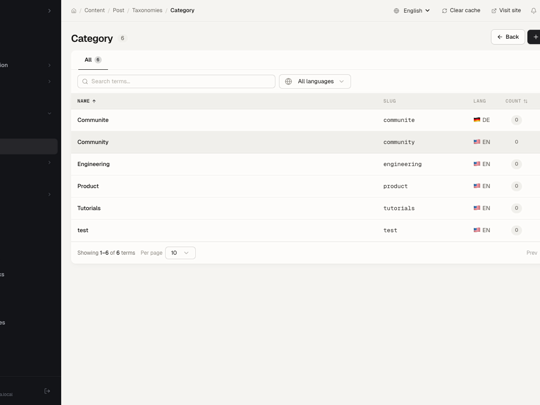
Task: Open the home breadcrumb icon
Action: click(x=74, y=11)
